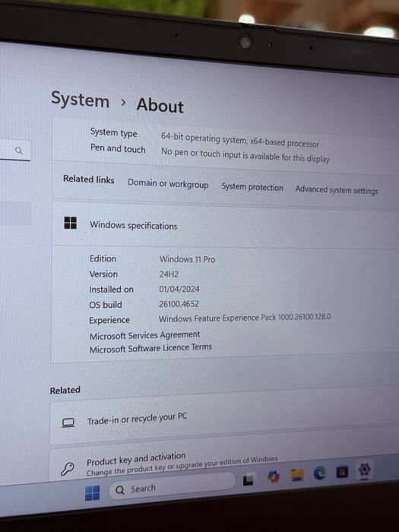Select the installed date '01/04/2024'

tap(179, 289)
